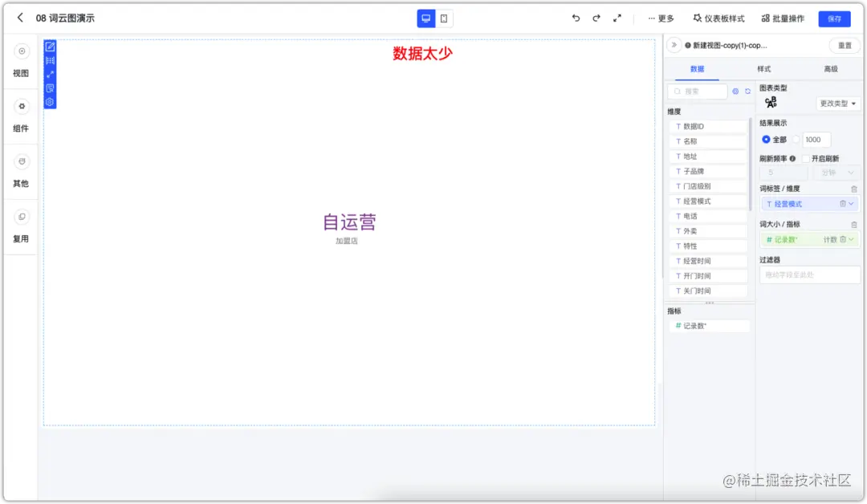This screenshot has width=867, height=504.
Task: Open 组件 panel in the left sidebar
Action: [x=21, y=116]
